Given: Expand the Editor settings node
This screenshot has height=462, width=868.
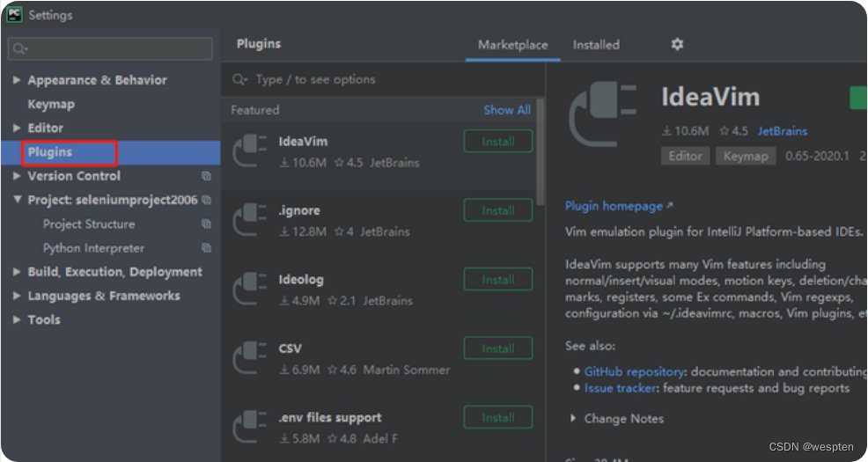Looking at the screenshot, I should pos(17,128).
